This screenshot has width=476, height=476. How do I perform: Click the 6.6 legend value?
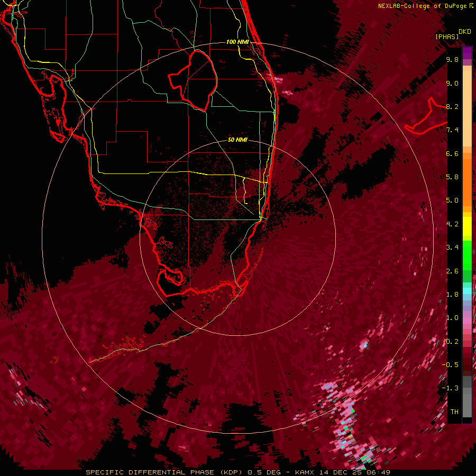pos(452,153)
